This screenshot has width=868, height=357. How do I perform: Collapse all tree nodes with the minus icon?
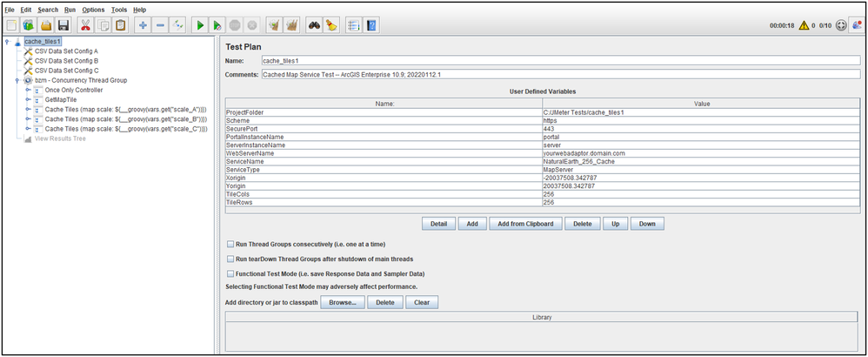coord(160,25)
